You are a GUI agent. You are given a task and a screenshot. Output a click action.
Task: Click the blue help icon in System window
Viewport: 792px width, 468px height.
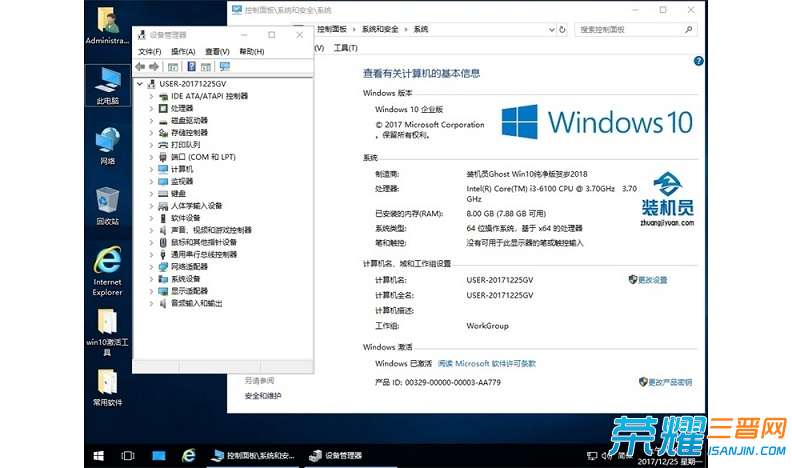[699, 61]
